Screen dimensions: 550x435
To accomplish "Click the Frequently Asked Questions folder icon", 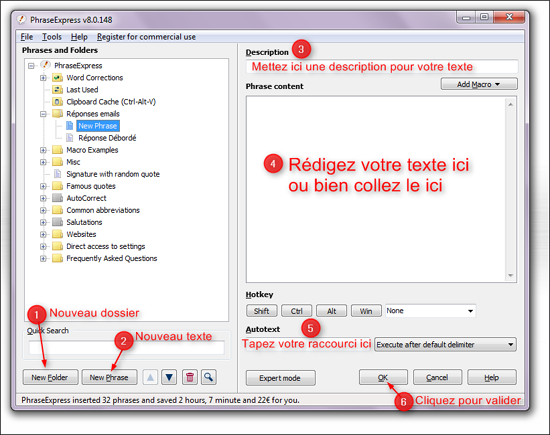I will click(57, 258).
